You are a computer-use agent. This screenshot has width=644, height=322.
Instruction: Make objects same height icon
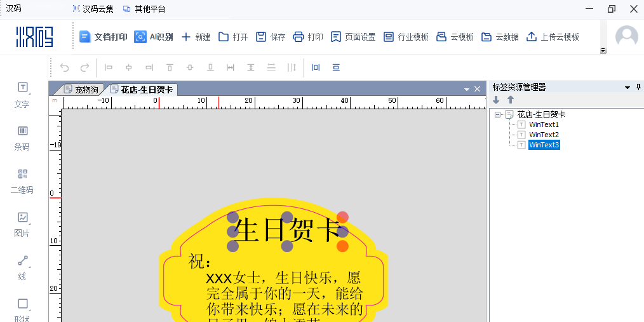coord(251,68)
